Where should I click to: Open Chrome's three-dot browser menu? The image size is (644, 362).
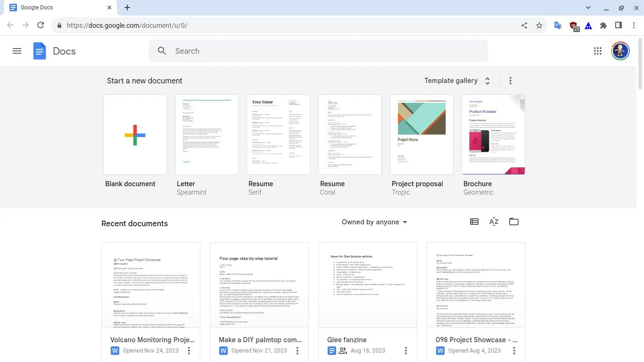pos(634,25)
